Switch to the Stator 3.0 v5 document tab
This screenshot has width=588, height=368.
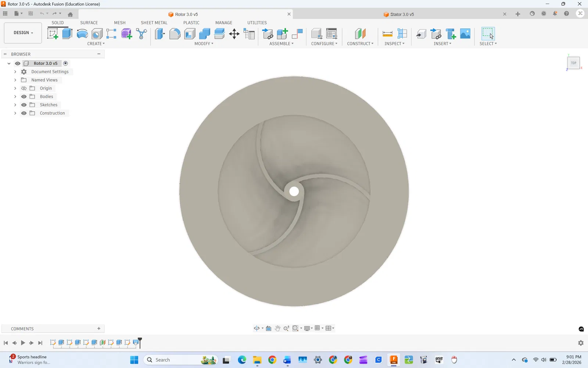(402, 14)
